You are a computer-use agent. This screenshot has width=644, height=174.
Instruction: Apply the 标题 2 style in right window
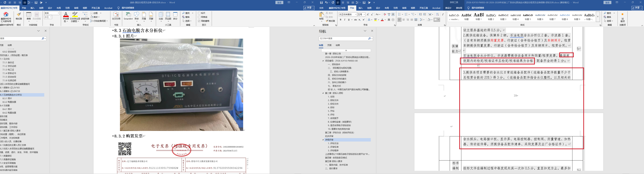[x=491, y=17]
